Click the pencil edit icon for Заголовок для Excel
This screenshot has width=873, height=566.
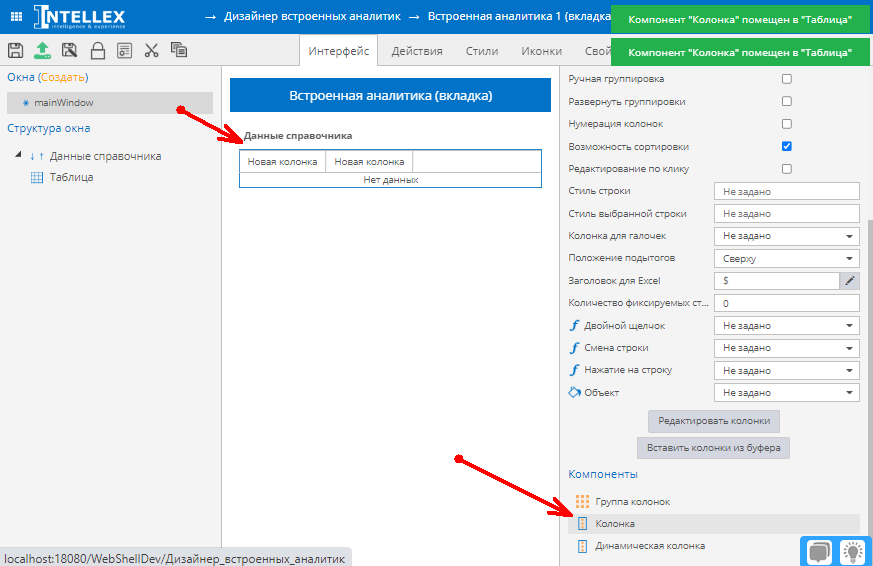tap(850, 280)
